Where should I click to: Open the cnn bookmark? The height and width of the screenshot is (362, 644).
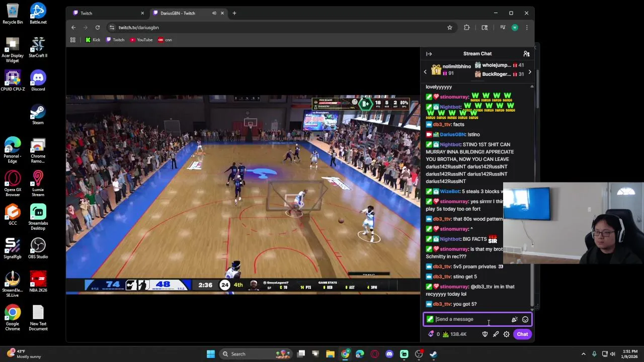click(x=165, y=40)
